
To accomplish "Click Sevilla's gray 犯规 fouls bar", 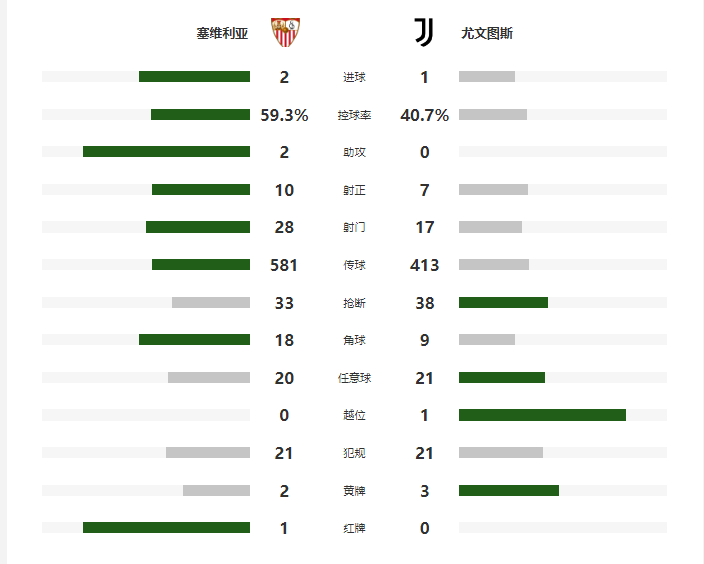I will pos(208,453).
